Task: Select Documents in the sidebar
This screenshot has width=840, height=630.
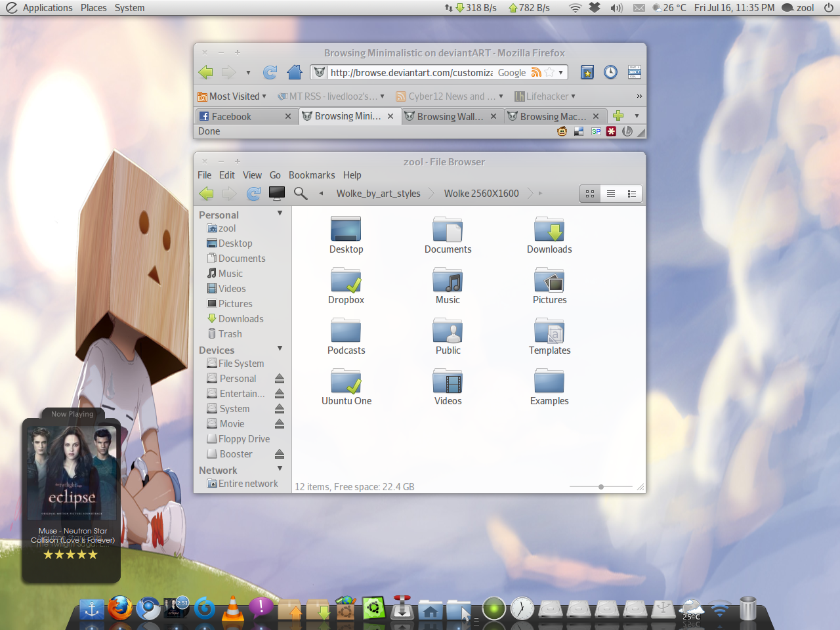Action: pyautogui.click(x=236, y=259)
